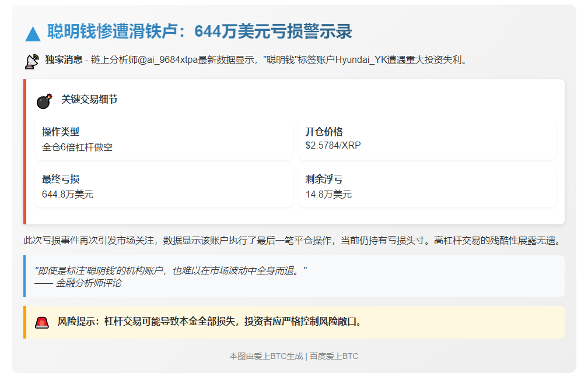Click the paragraph starting with 此次亏损事件
The height and width of the screenshot is (391, 588).
pyautogui.click(x=292, y=240)
